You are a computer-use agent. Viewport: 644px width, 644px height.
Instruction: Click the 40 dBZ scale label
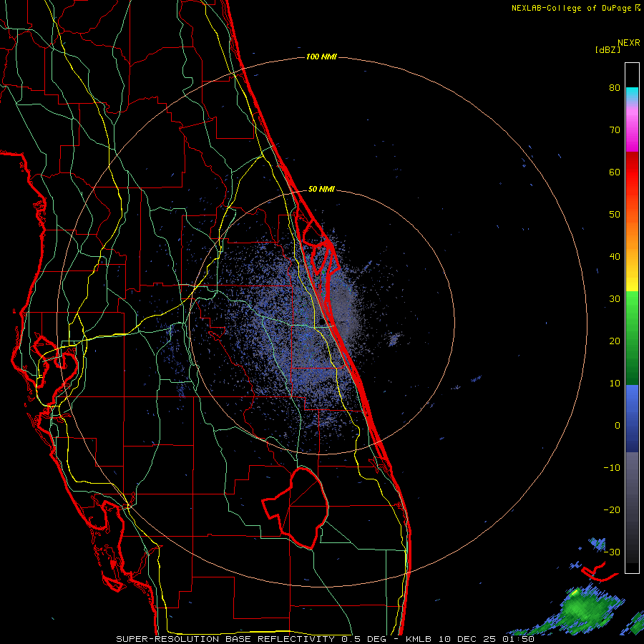pos(615,257)
